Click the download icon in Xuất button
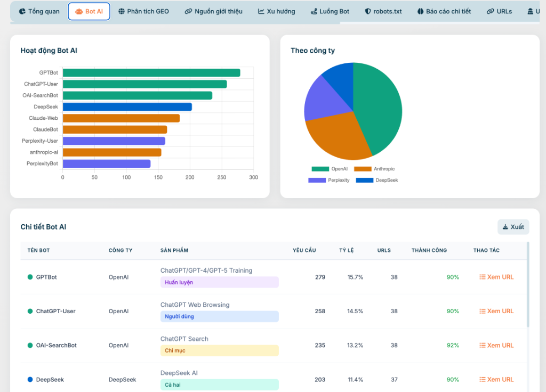 pyautogui.click(x=505, y=227)
